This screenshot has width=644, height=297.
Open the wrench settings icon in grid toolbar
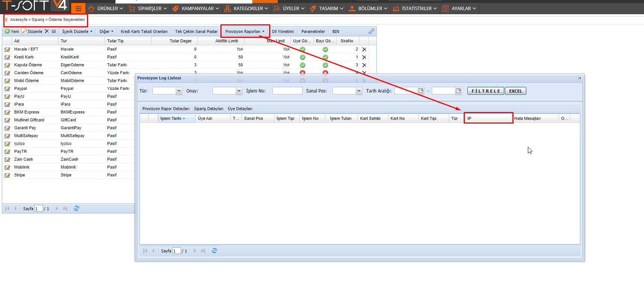point(371,31)
